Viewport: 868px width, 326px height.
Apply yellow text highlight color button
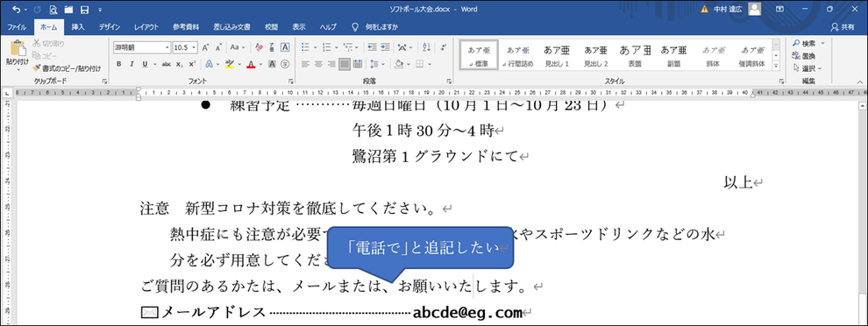tap(231, 64)
